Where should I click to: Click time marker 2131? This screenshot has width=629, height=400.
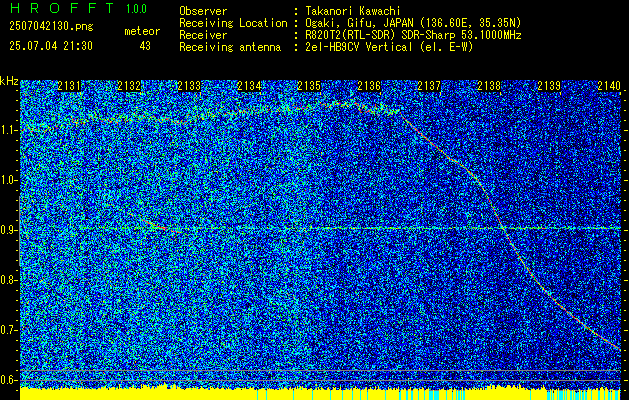click(x=69, y=85)
